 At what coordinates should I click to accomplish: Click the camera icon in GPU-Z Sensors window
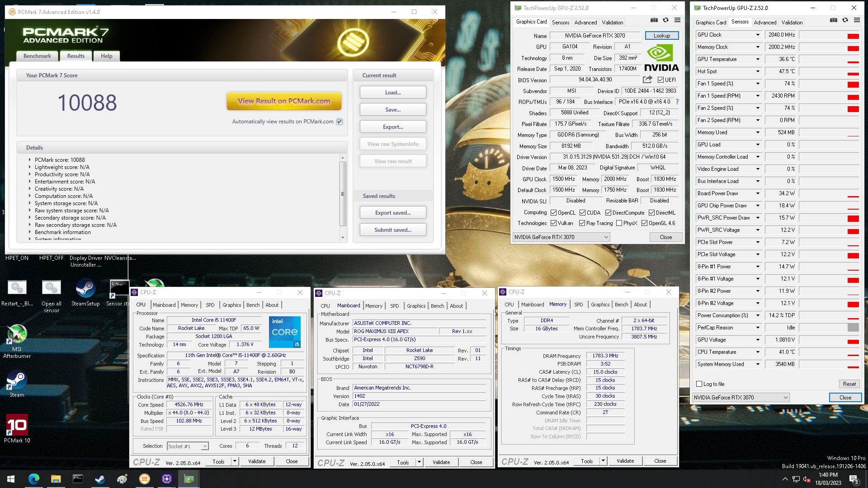click(833, 20)
